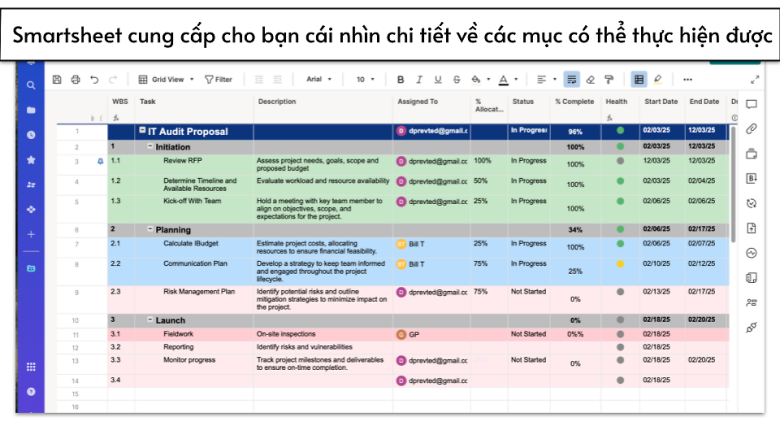Open WorkApps icon in left sidebar

(31, 209)
